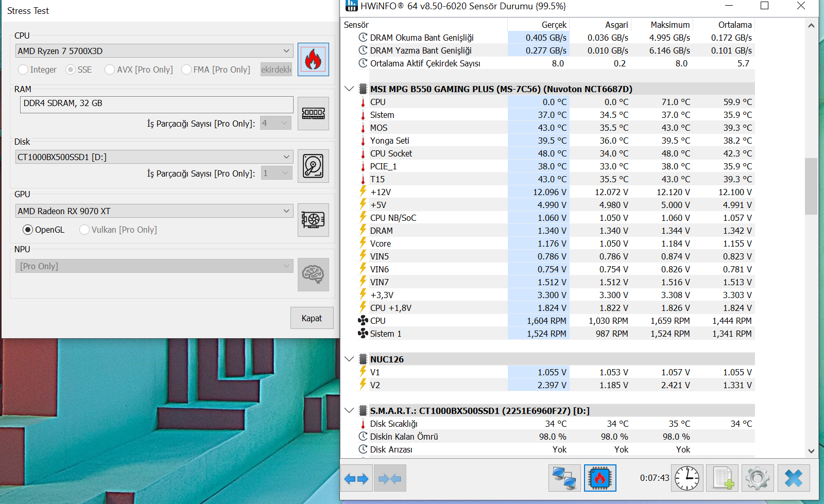Image resolution: width=824 pixels, height=504 pixels.
Task: Click the clock icon beside DRAM Okuma Bant Genişliği
Action: (363, 38)
